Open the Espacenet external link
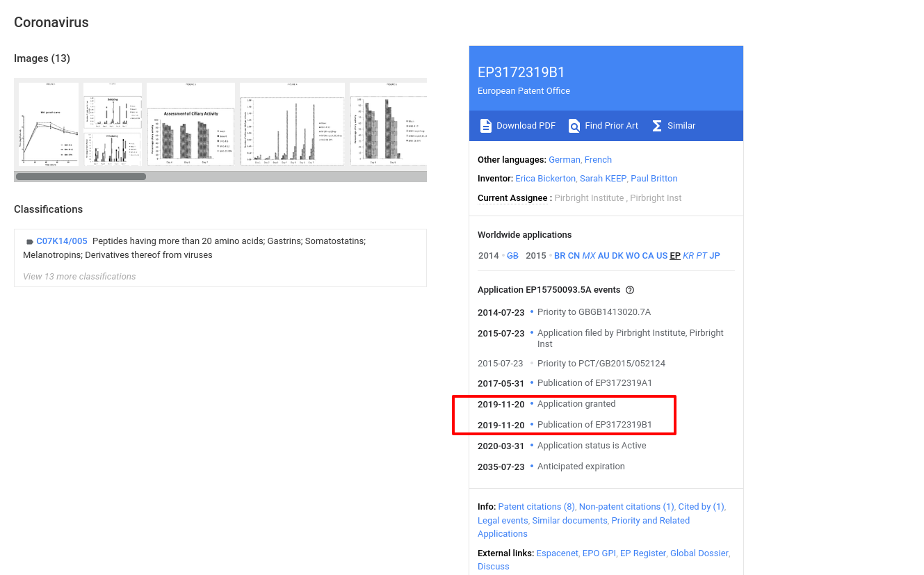The image size is (924, 575). click(x=557, y=553)
